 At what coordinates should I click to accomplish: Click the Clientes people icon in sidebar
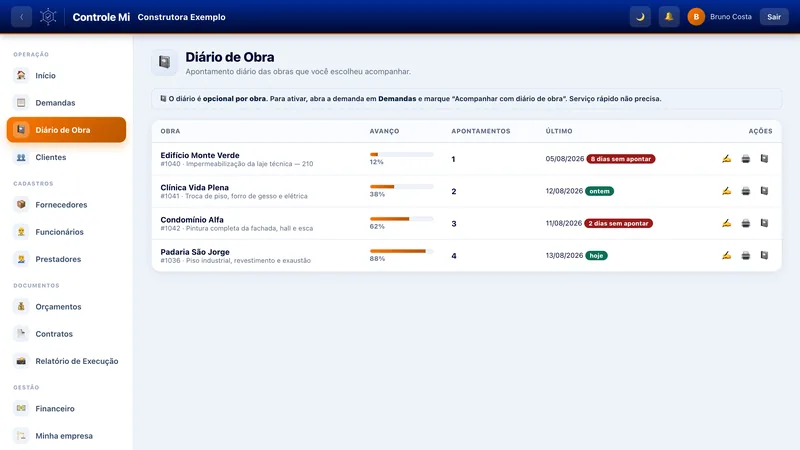coord(21,157)
